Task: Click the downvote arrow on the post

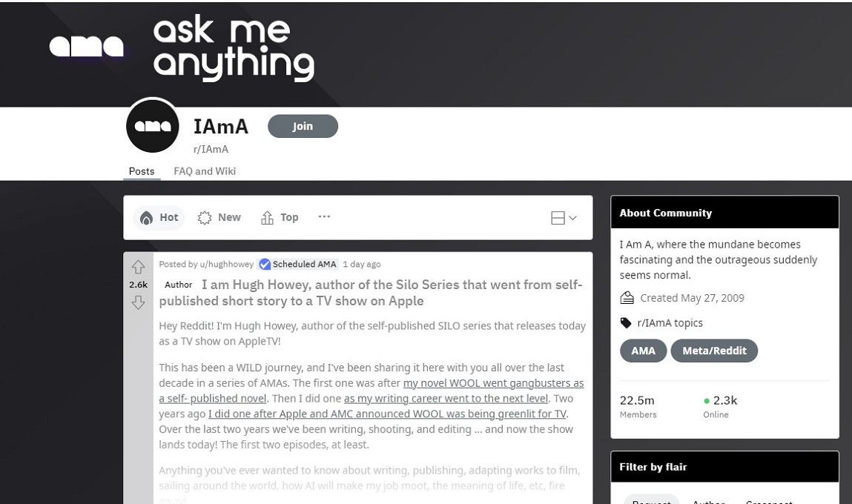Action: click(x=139, y=302)
